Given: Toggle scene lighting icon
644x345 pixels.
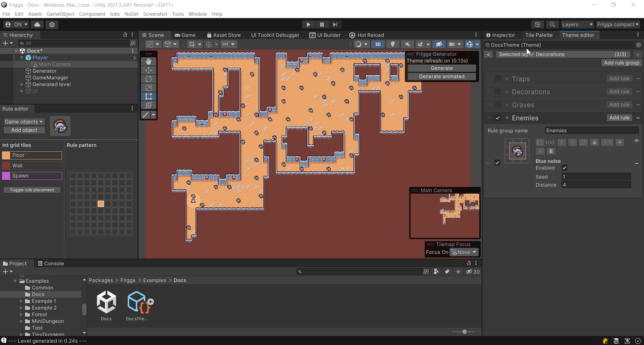Looking at the screenshot, I should coord(392,44).
